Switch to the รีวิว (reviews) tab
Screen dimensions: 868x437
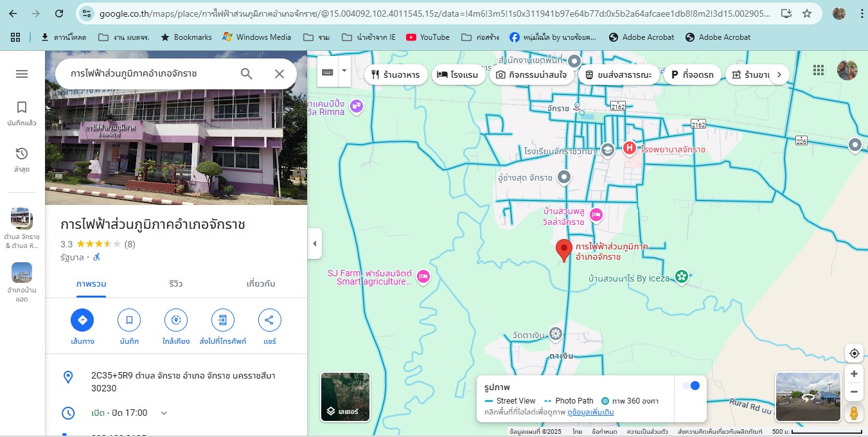point(176,284)
